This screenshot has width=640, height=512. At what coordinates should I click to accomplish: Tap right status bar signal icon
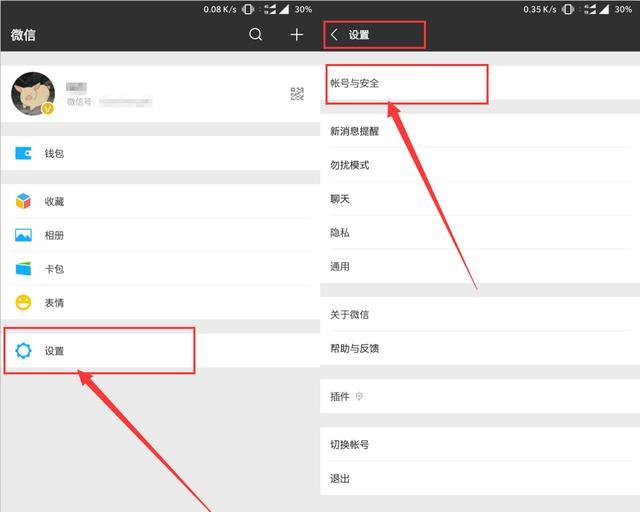point(604,9)
